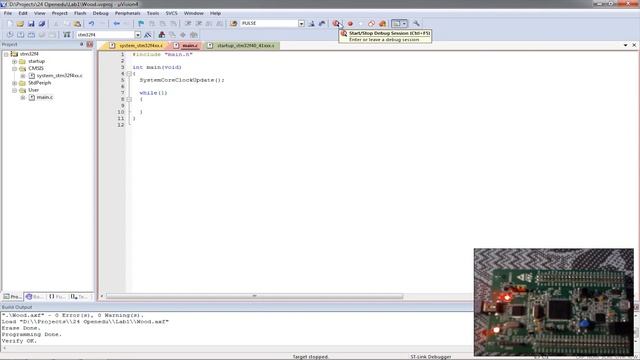Image resolution: width=640 pixels, height=360 pixels.
Task: Click the Incremental Find arrow icon
Action: 322,24
